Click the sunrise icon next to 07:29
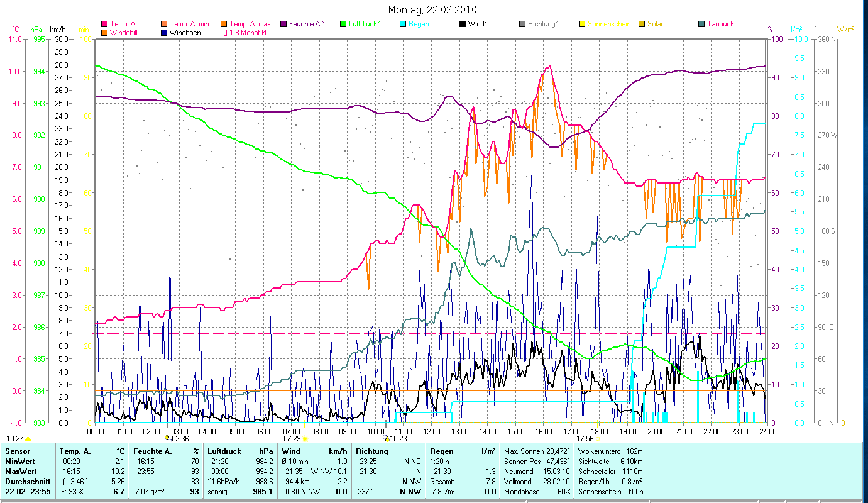The image size is (868, 503). click(304, 438)
